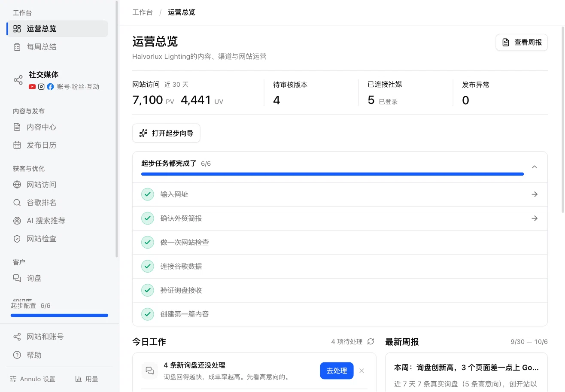Click the green check for 创建第一篇内容

point(148,314)
